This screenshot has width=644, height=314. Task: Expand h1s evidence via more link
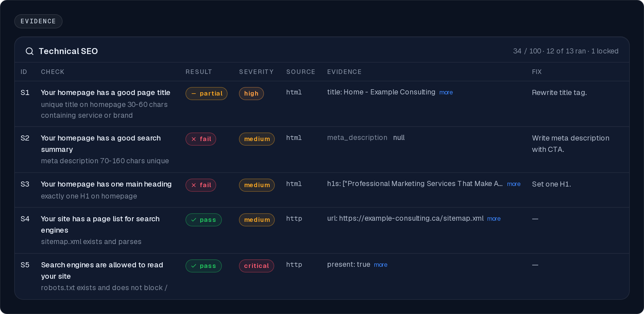click(514, 184)
